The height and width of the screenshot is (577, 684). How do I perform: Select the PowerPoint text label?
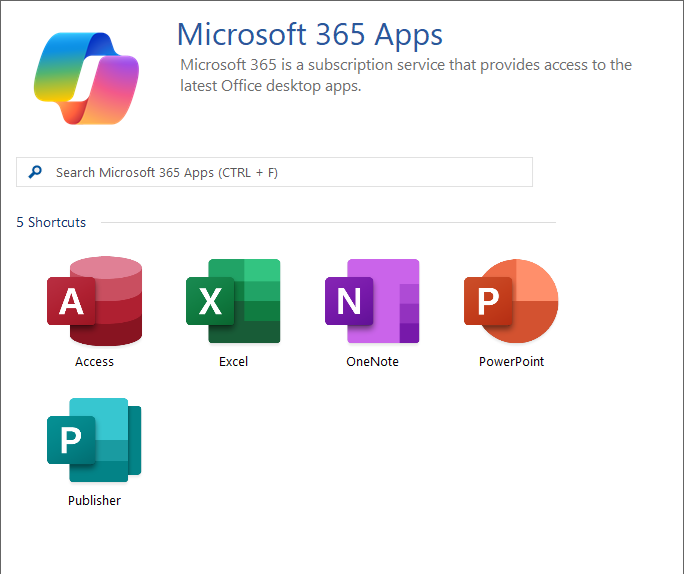coord(511,362)
